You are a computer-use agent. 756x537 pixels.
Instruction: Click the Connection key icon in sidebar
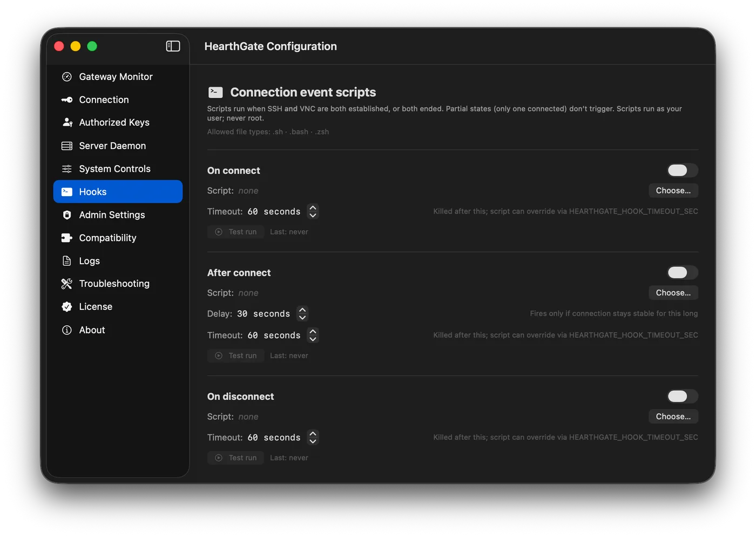tap(67, 100)
